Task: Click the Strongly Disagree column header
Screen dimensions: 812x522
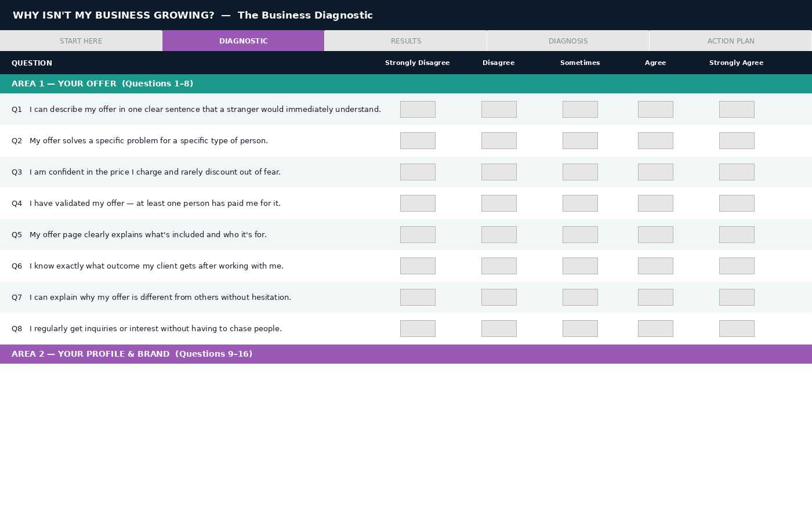Action: pyautogui.click(x=417, y=63)
